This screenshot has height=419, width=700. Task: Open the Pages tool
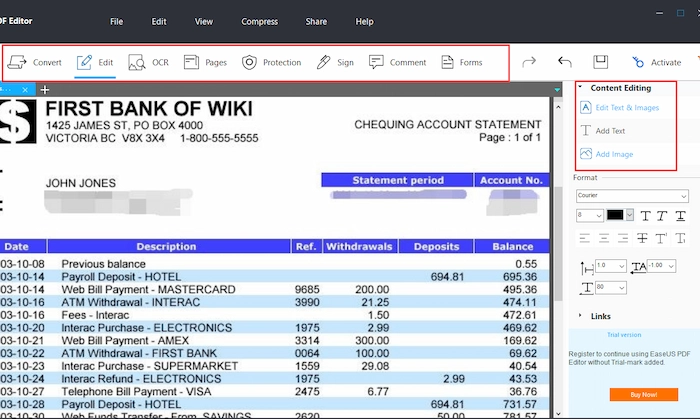(x=205, y=62)
